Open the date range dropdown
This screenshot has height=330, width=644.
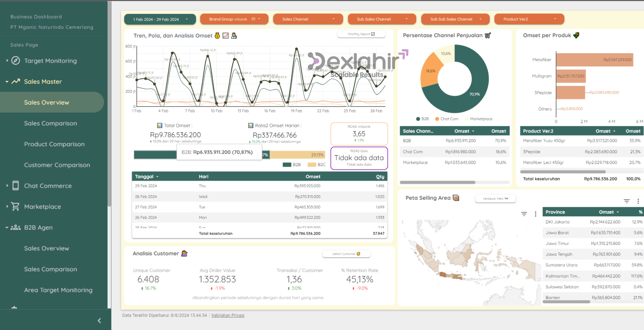pos(160,19)
